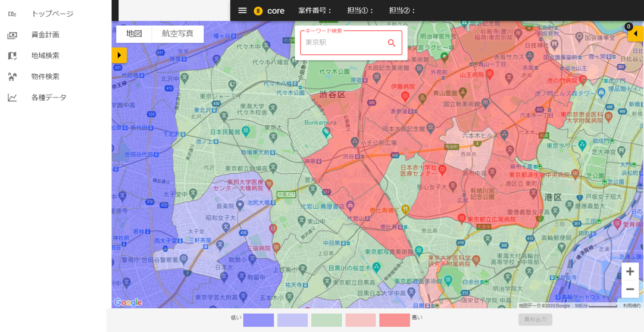Click the Google logo on the map
Image resolution: width=644 pixels, height=332 pixels.
(128, 302)
